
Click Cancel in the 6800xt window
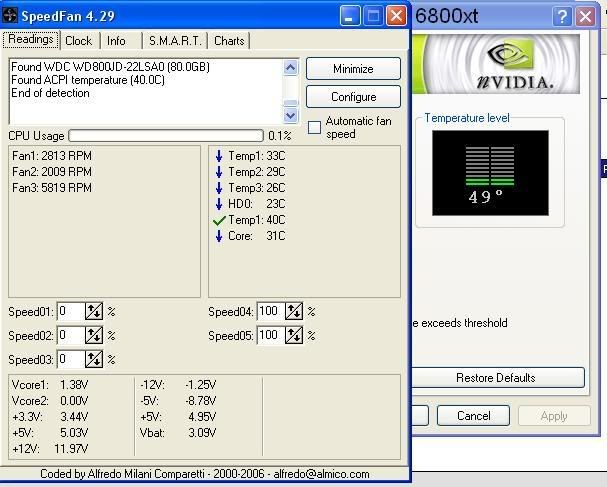coord(473,416)
